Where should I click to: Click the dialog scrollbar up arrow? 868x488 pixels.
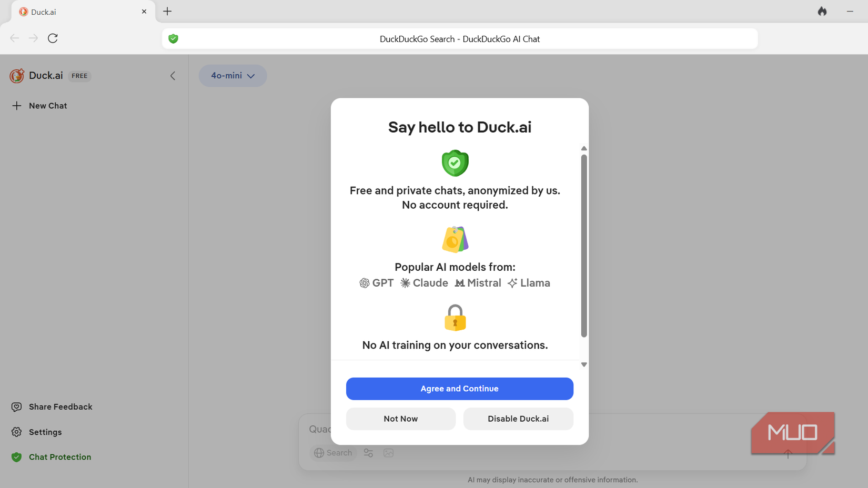(584, 148)
